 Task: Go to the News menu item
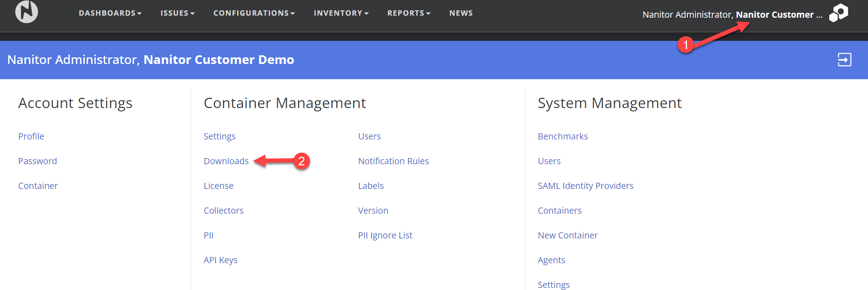461,13
